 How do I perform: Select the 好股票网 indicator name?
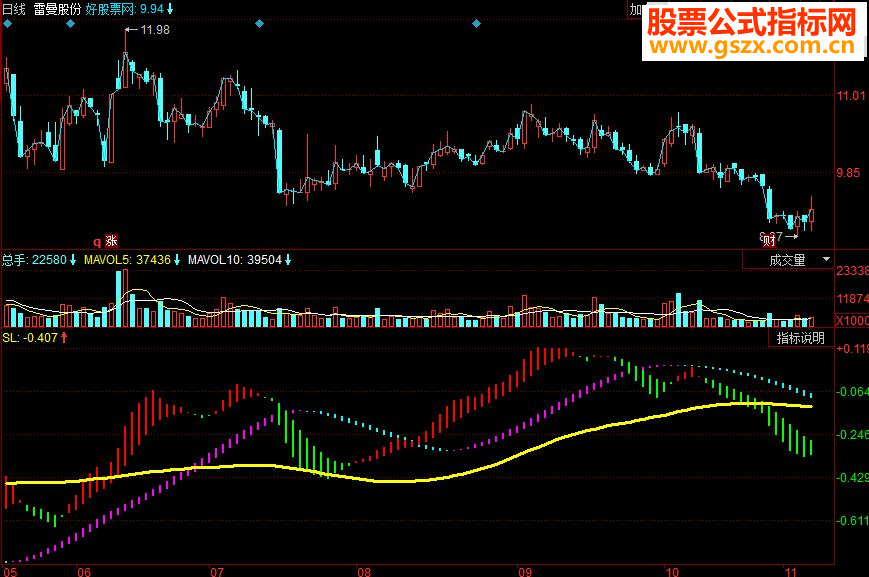coord(111,9)
